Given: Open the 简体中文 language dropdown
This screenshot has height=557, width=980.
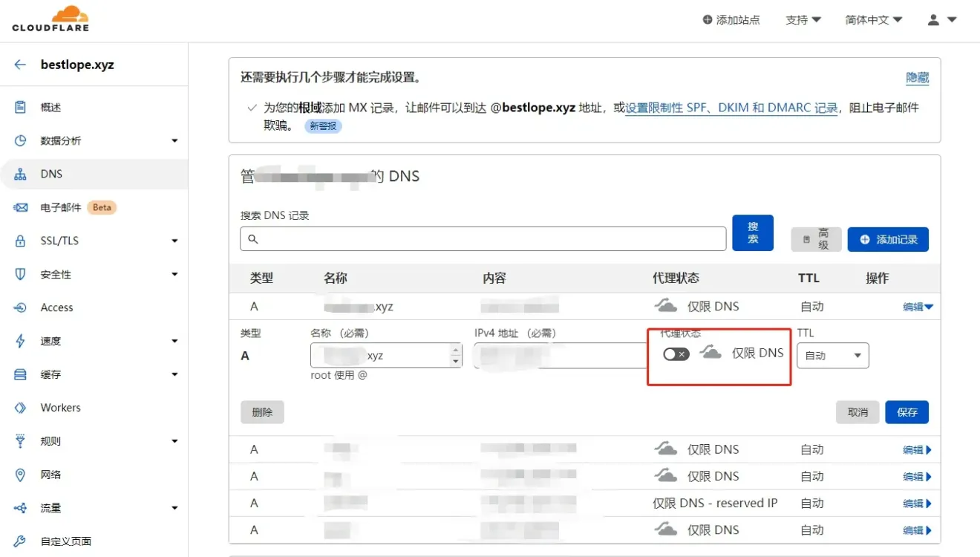Looking at the screenshot, I should tap(873, 20).
